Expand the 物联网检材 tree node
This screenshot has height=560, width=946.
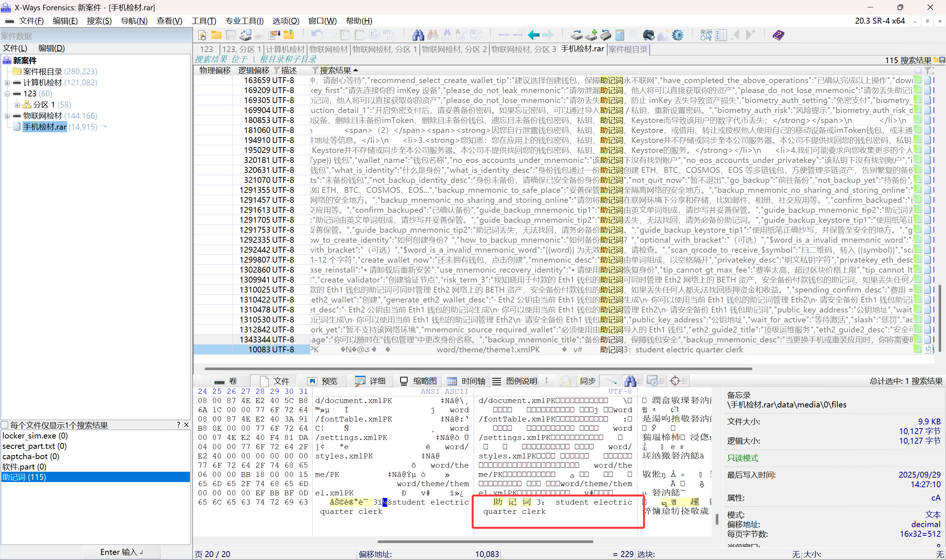[7, 116]
